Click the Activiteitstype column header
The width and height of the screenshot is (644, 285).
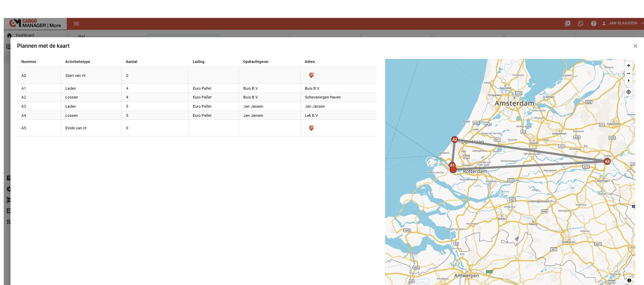point(78,62)
